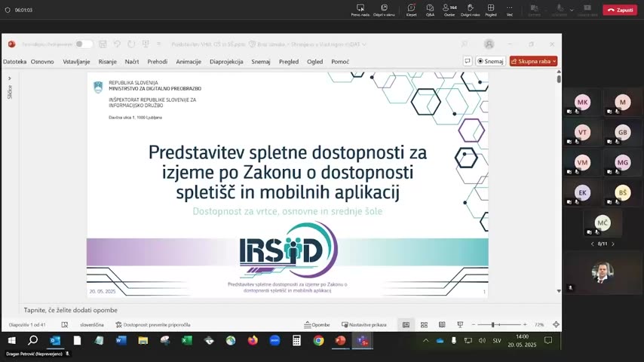Go to previous participants page arrow
The width and height of the screenshot is (644, 362).
[x=592, y=244]
